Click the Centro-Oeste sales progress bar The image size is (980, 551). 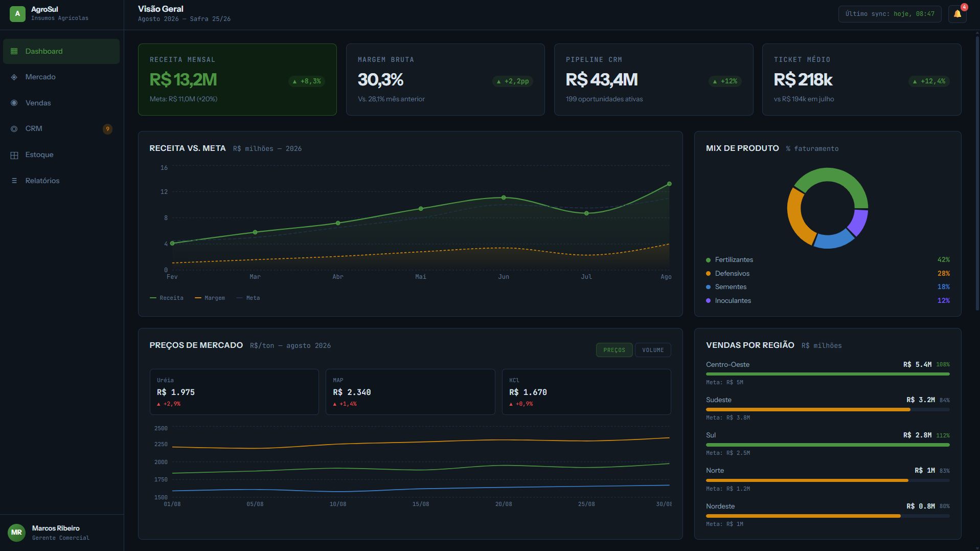tap(828, 374)
